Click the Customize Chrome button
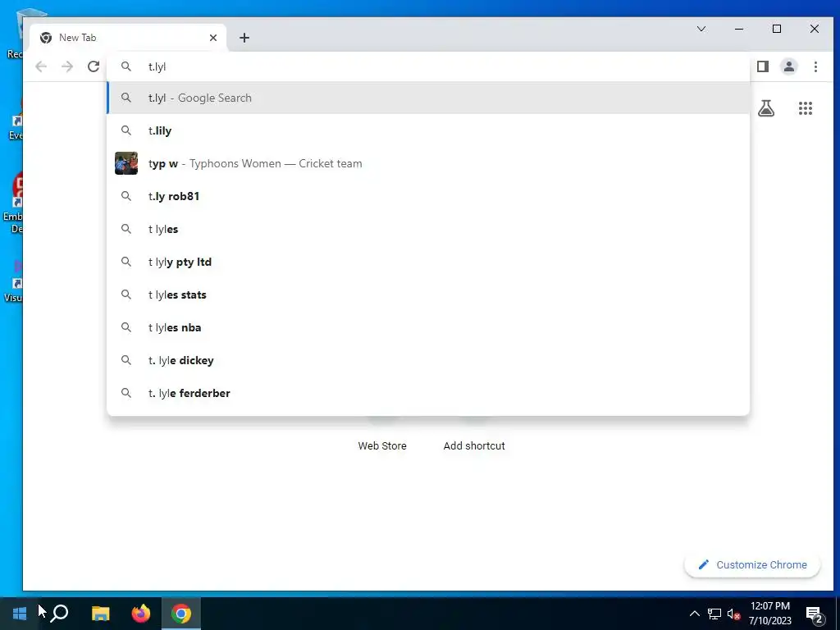Viewport: 840px width, 630px height. 752,564
